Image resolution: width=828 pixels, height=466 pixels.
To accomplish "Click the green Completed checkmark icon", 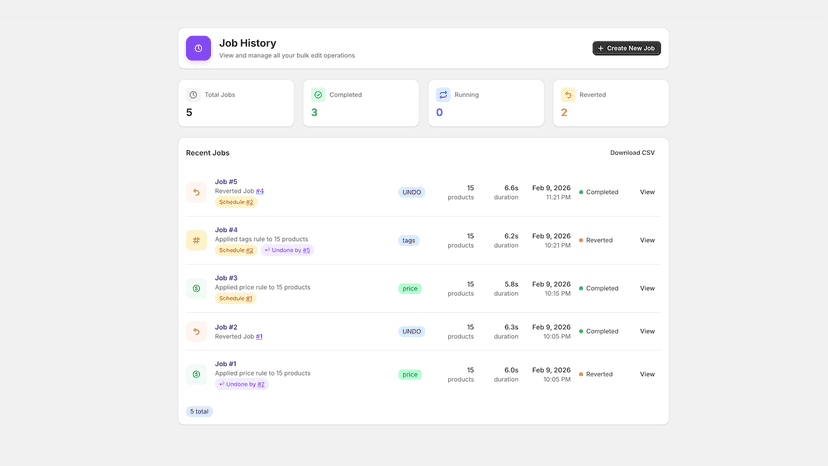I will [x=318, y=95].
